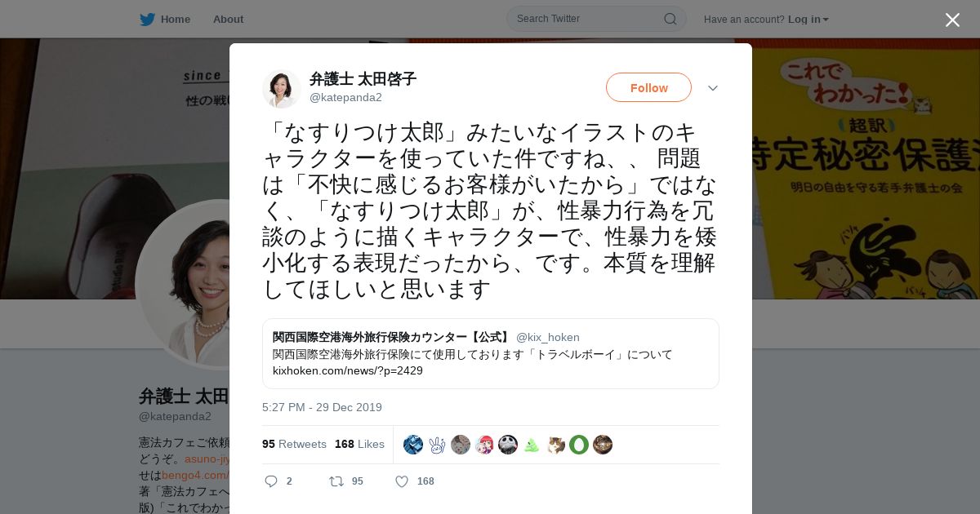This screenshot has width=980, height=514.
Task: Go to Home in top navigation
Action: click(x=176, y=19)
